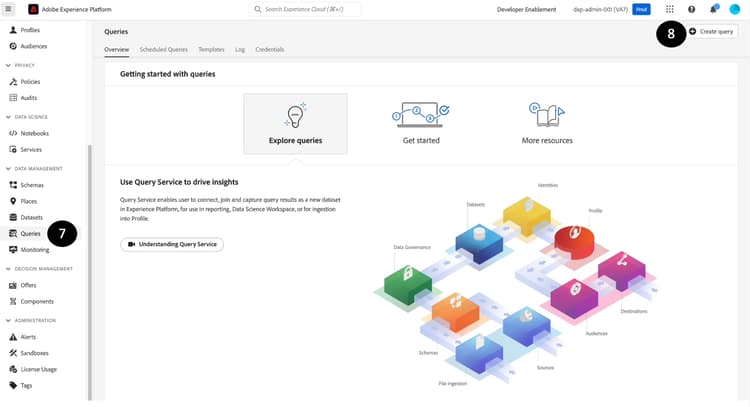Click the Profiles sidebar icon
The width and height of the screenshot is (750, 407).
coord(13,30)
